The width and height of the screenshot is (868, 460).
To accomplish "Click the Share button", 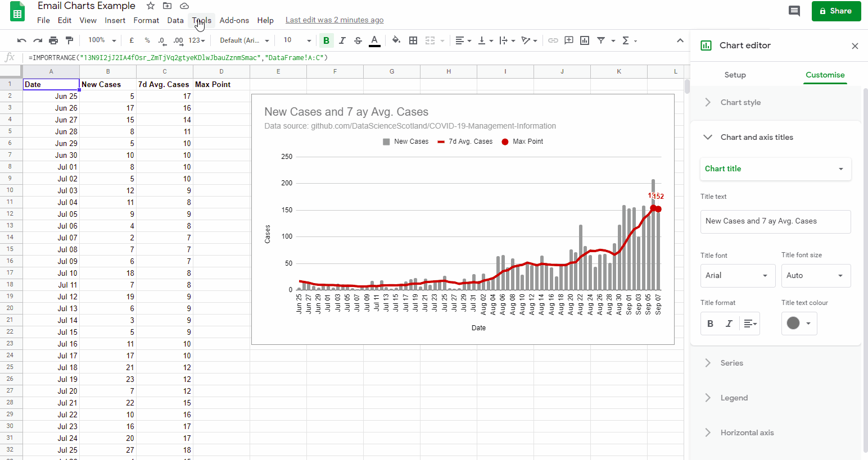I will [836, 11].
